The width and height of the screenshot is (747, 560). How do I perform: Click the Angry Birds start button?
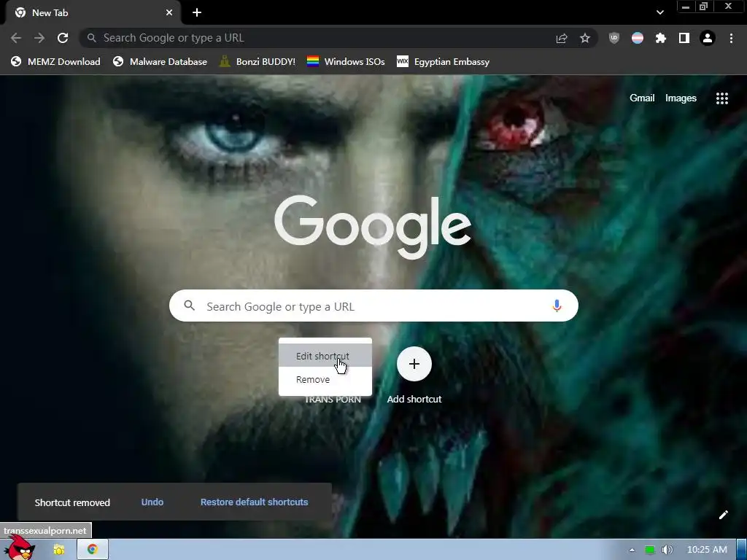pyautogui.click(x=19, y=548)
